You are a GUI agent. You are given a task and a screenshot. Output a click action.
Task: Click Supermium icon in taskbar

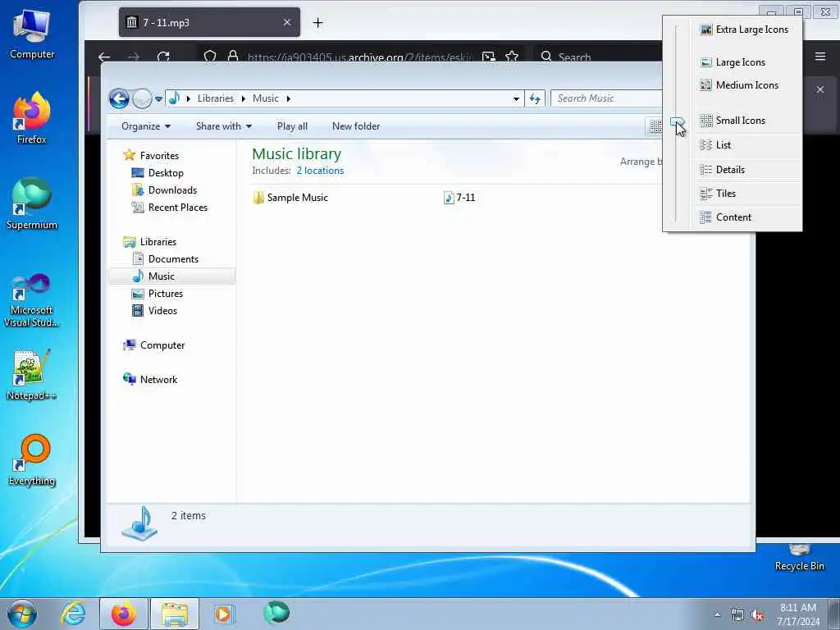point(276,613)
